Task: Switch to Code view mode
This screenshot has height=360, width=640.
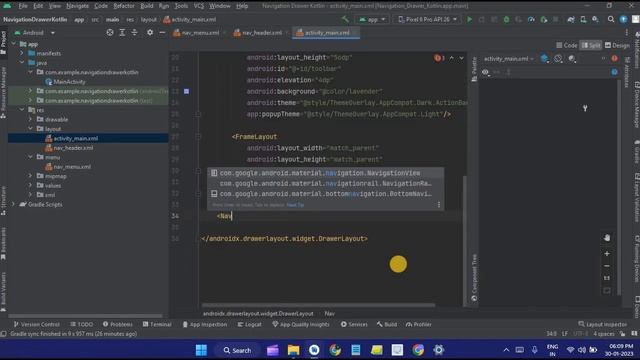Action: click(567, 45)
